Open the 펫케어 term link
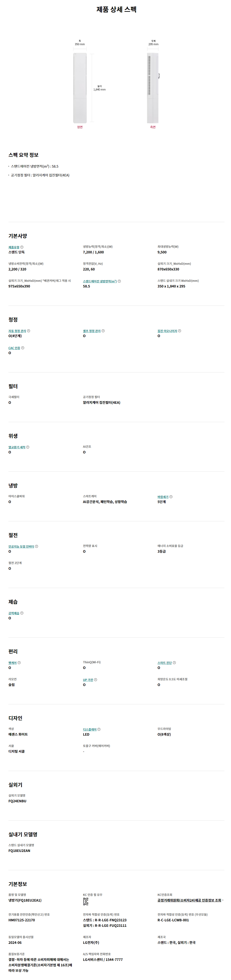 point(13,663)
